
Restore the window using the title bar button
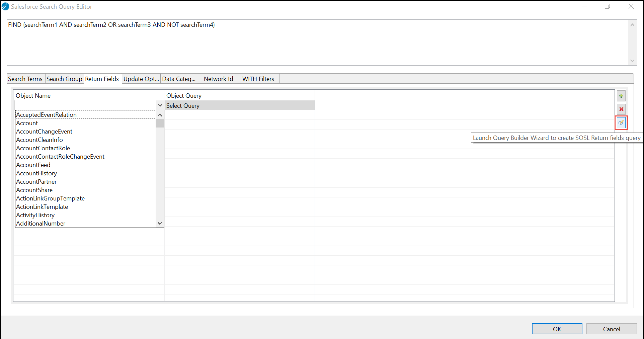608,6
